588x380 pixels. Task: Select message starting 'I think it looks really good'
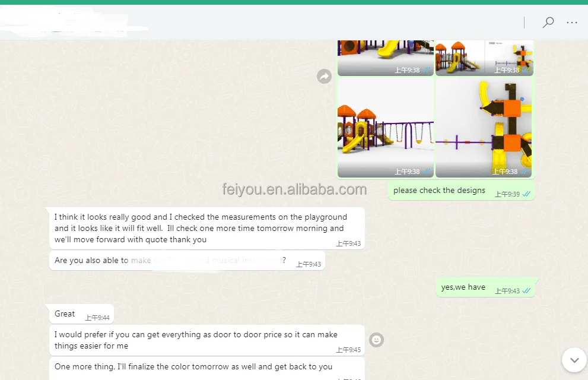[x=207, y=229]
